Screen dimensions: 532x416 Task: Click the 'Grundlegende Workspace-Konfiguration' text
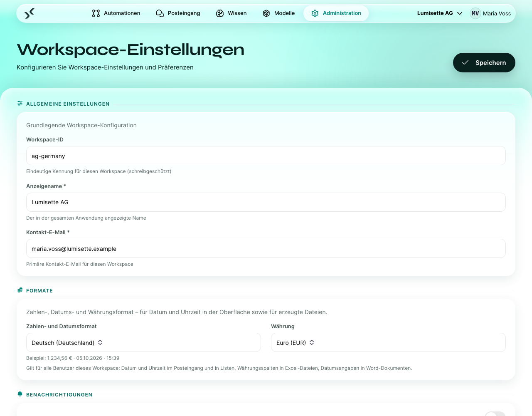tap(81, 125)
